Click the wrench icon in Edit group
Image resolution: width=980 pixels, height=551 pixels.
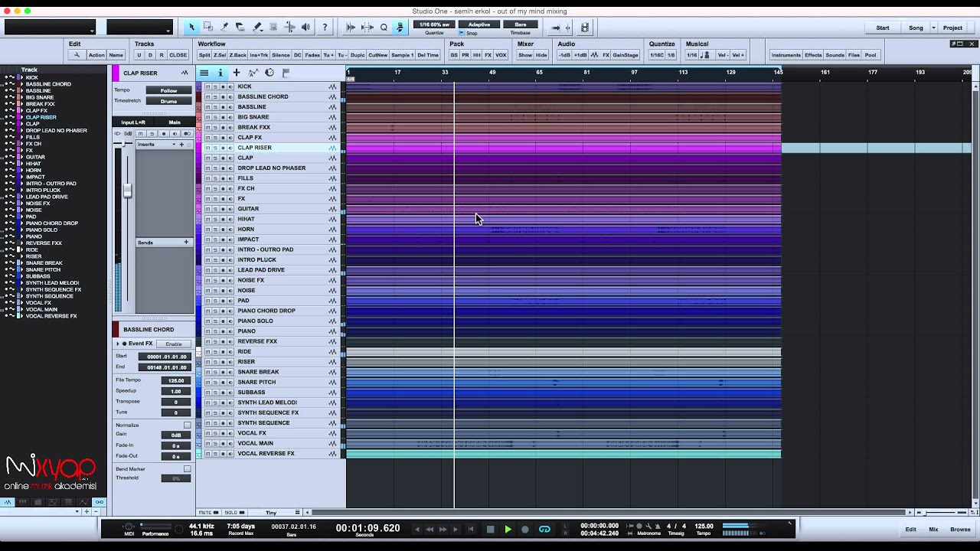coord(77,55)
